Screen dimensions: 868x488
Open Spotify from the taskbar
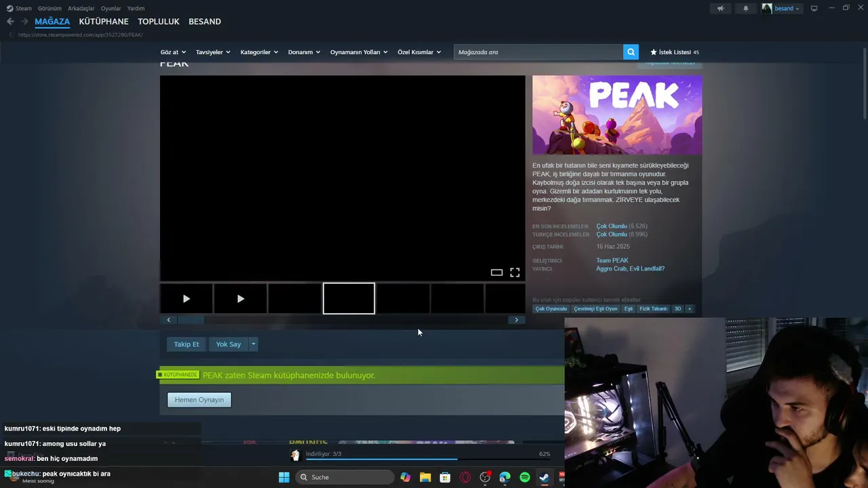click(525, 477)
